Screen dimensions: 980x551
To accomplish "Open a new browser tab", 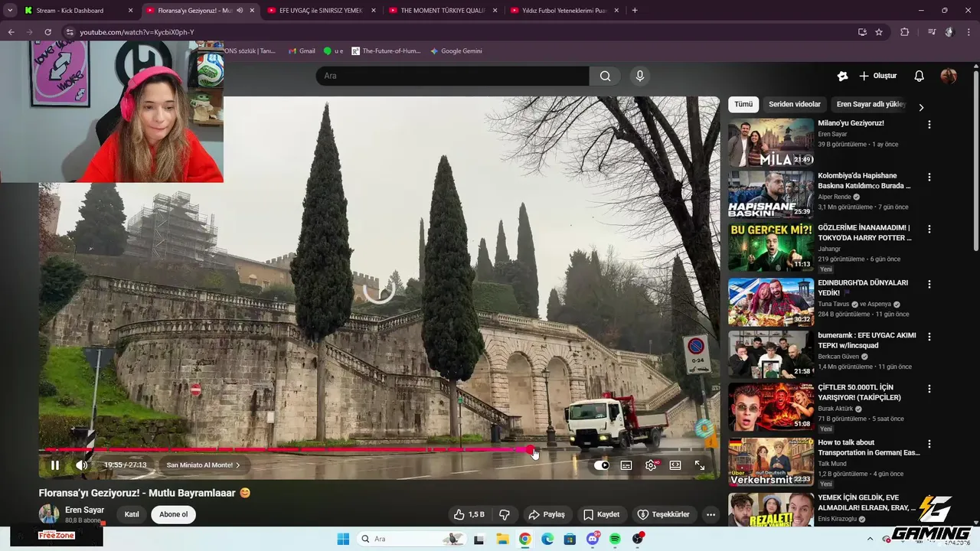I will (635, 11).
